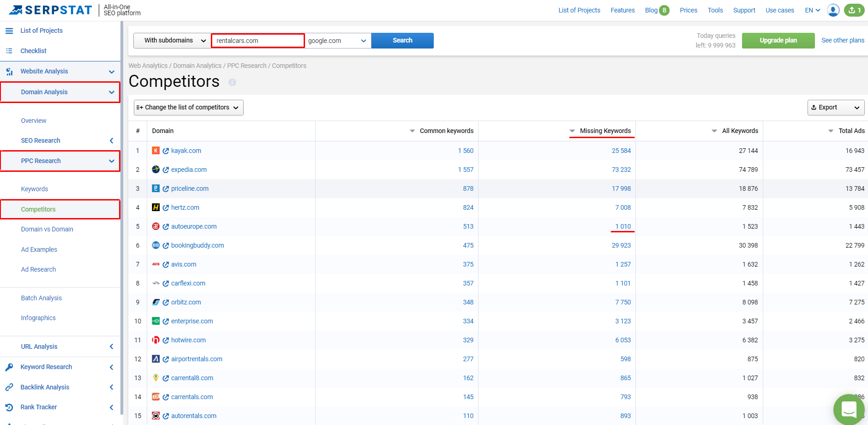
Task: Sort by All Keywords column
Action: tap(735, 131)
